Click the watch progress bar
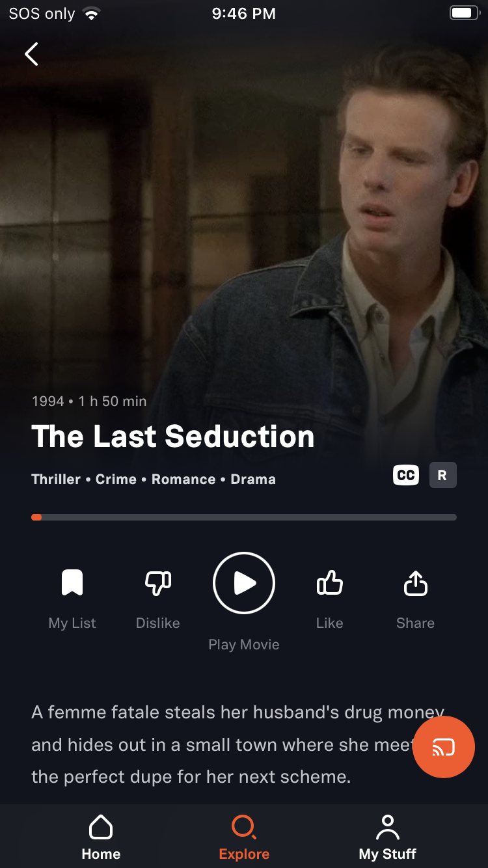 point(244,517)
